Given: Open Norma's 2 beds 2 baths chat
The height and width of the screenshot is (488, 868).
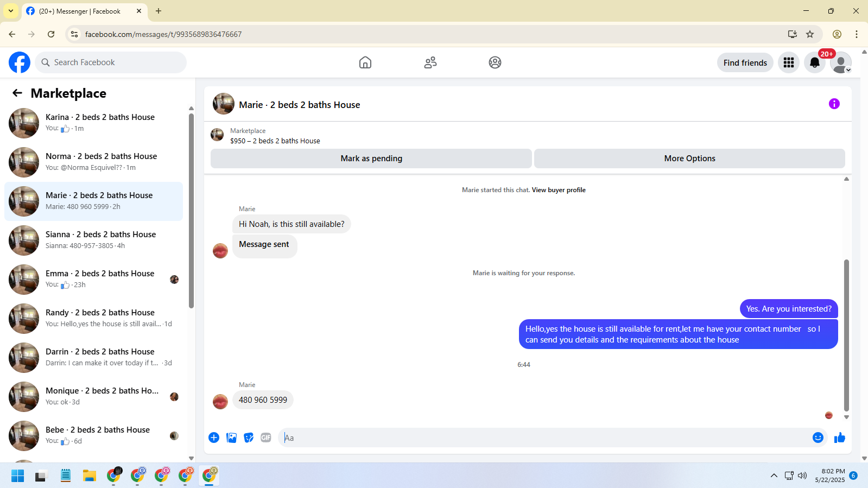Looking at the screenshot, I should click(93, 162).
